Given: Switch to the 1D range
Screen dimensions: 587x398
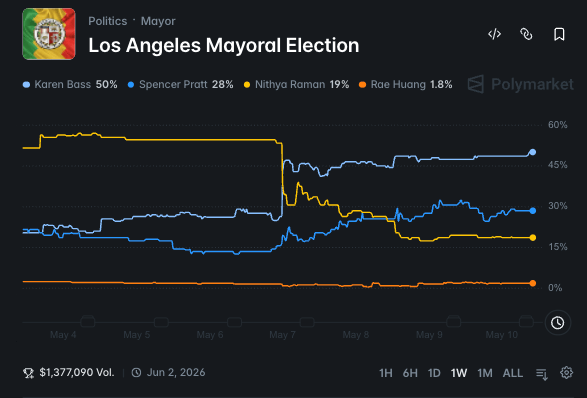Looking at the screenshot, I should tap(434, 373).
